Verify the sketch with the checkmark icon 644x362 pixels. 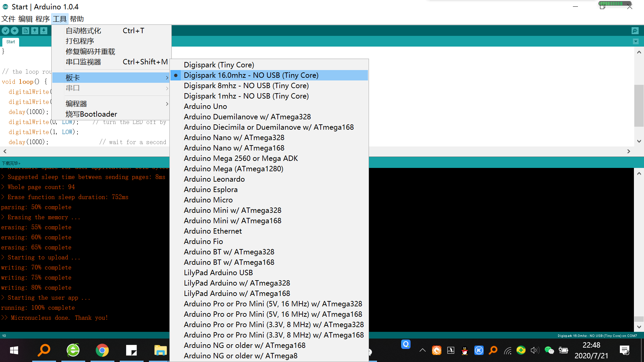pos(5,31)
